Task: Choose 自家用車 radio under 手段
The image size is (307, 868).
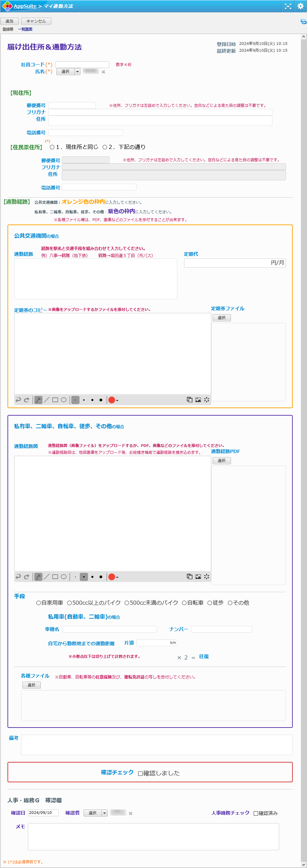Action: pos(38,603)
